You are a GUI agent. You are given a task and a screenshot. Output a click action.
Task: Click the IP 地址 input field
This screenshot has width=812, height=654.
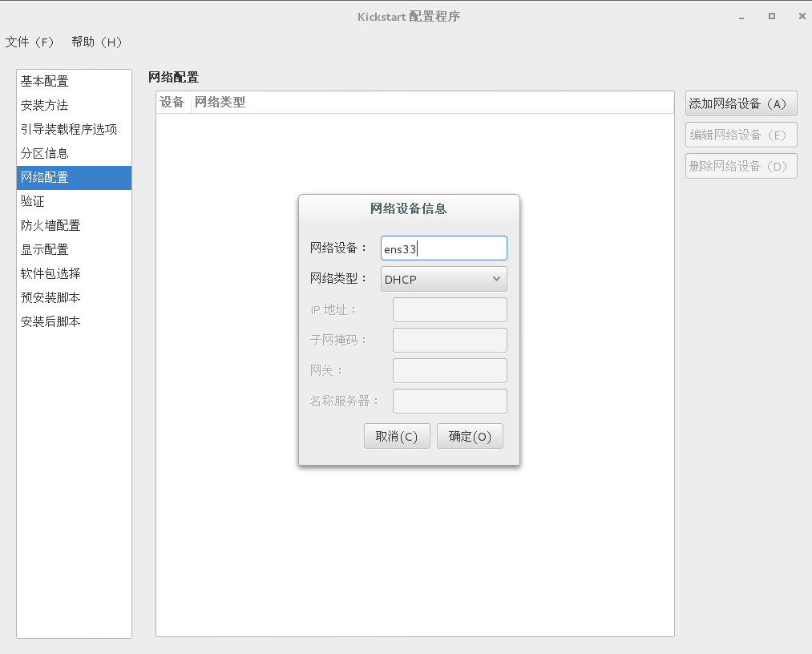tap(450, 309)
